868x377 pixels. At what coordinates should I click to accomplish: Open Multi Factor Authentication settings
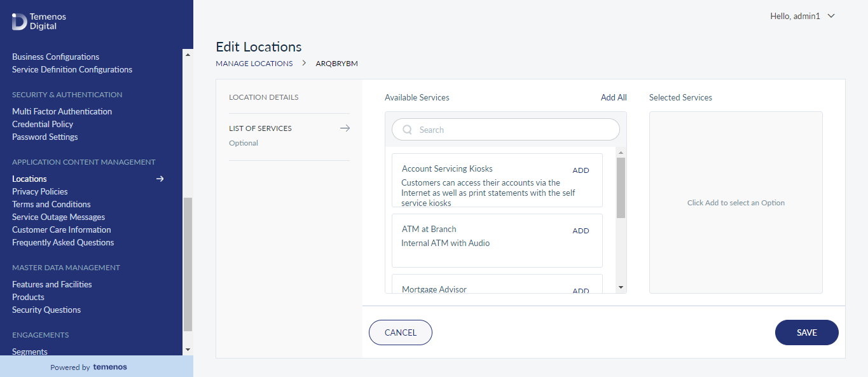click(x=62, y=111)
